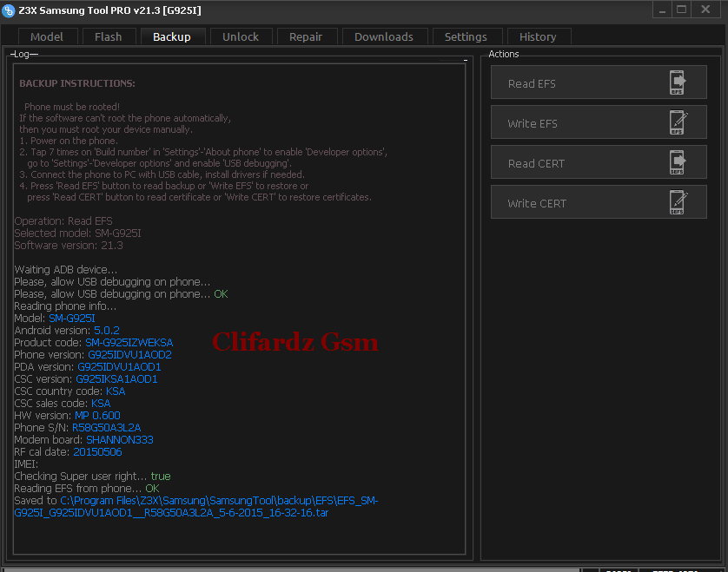Open the Settings tab
Image resolution: width=728 pixels, height=572 pixels.
pyautogui.click(x=466, y=36)
